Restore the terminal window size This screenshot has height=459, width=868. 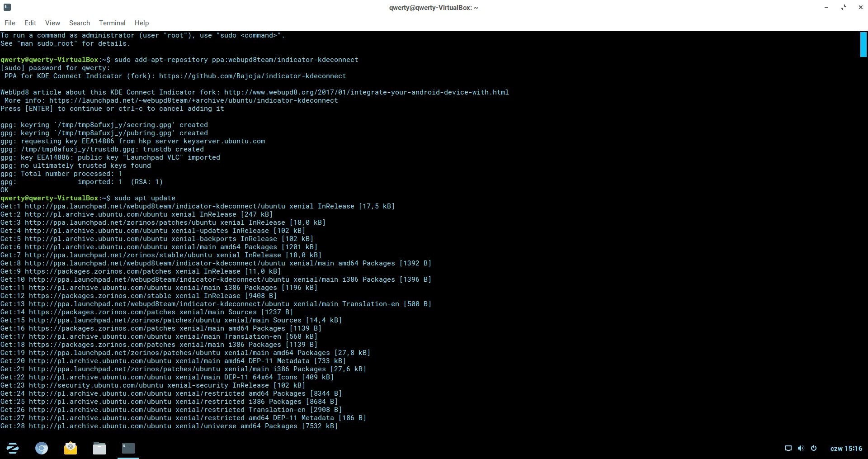tap(844, 7)
